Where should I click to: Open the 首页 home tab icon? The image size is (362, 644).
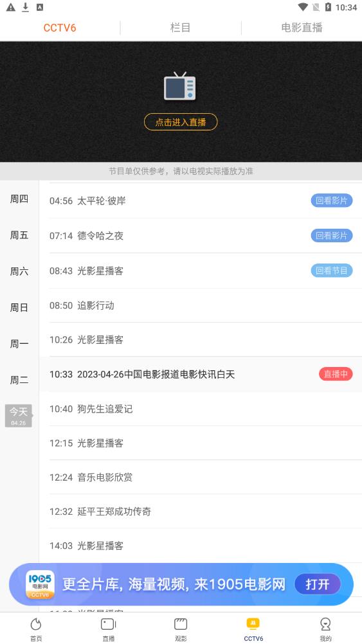pyautogui.click(x=36, y=625)
